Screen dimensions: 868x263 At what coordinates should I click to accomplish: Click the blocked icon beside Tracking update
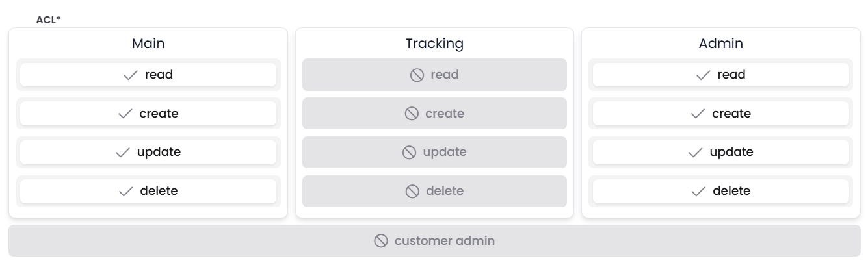[409, 153]
